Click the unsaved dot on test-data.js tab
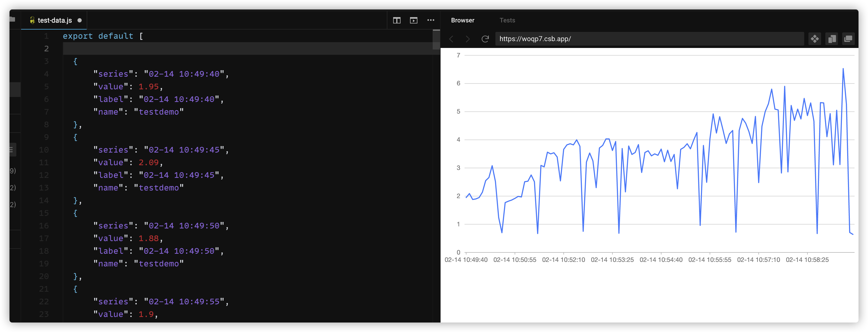The image size is (868, 332). click(80, 20)
